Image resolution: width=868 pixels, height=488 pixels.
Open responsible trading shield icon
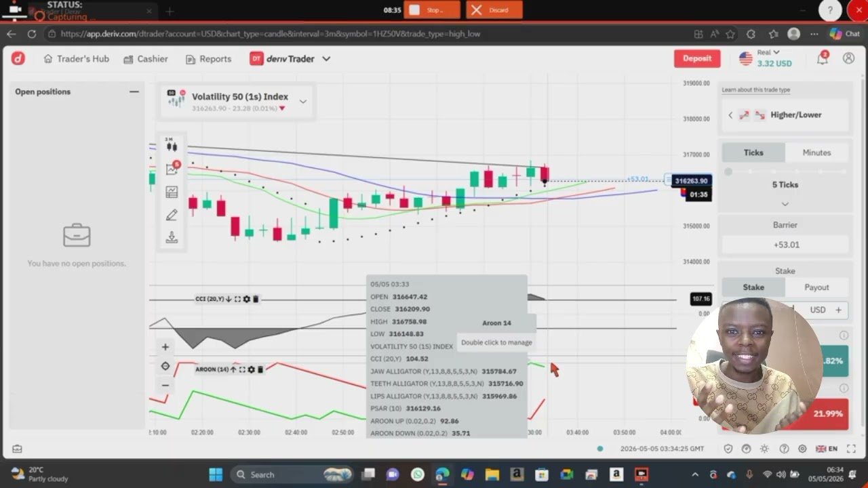pos(728,449)
